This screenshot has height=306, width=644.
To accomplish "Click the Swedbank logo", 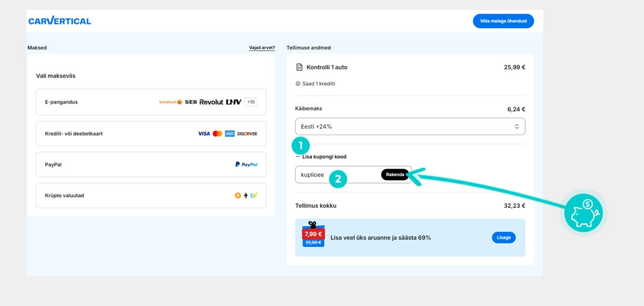I will click(170, 102).
